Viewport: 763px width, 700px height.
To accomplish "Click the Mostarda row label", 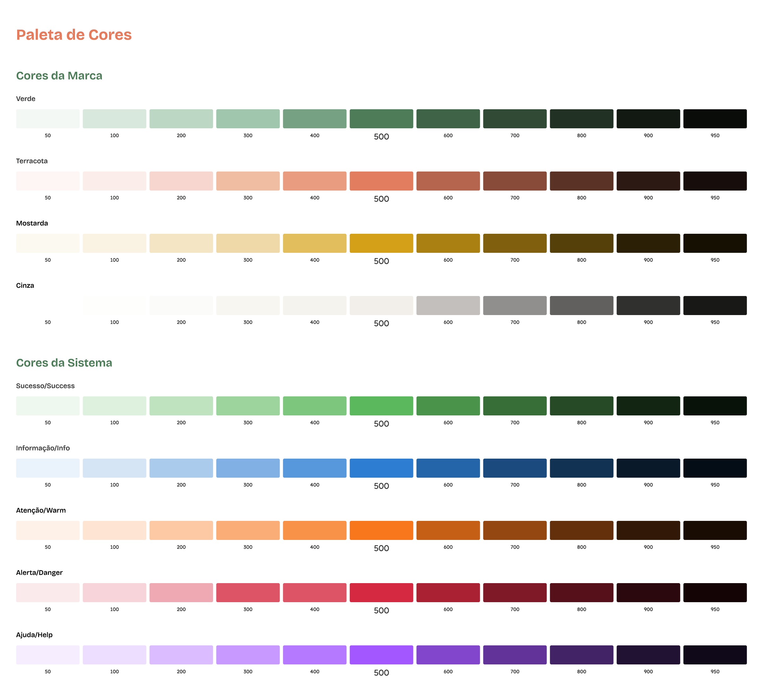I will pos(32,223).
